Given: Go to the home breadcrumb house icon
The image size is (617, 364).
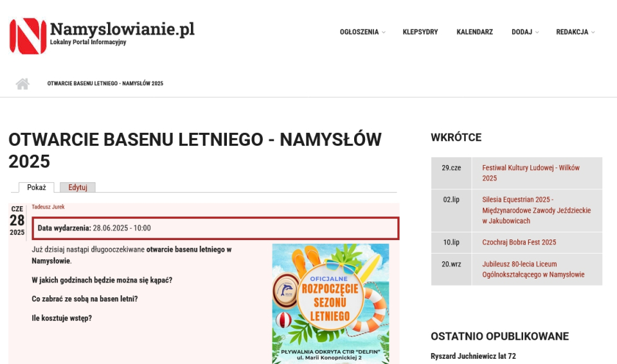Looking at the screenshot, I should (x=22, y=83).
